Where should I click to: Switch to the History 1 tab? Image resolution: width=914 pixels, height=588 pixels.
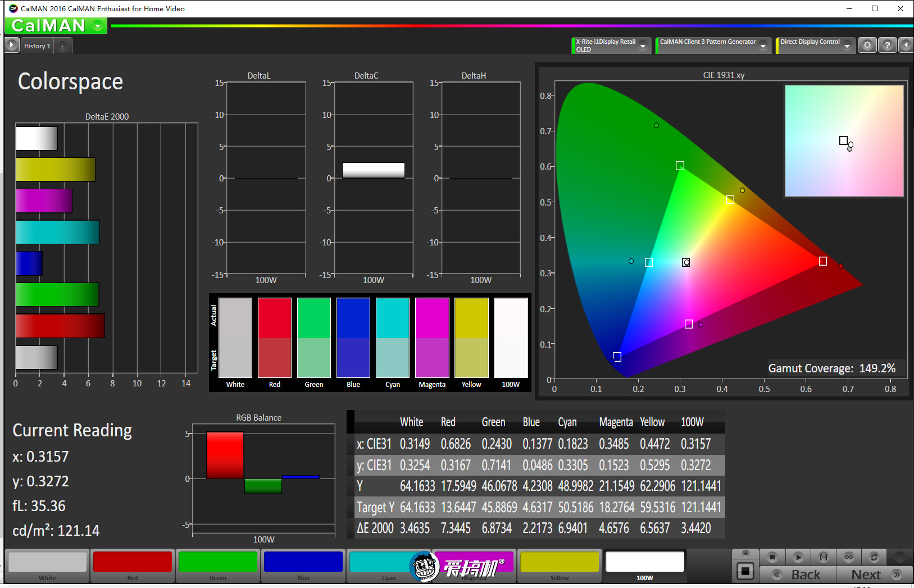[37, 46]
